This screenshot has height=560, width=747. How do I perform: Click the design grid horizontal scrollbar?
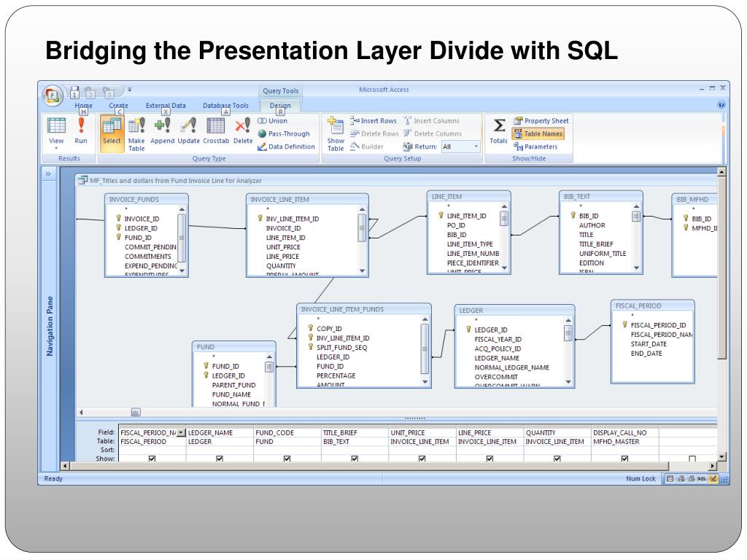[369, 466]
